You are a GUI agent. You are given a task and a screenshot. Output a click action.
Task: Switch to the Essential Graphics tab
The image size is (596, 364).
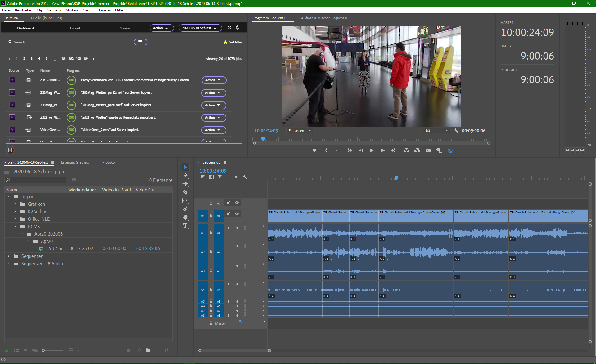click(x=75, y=162)
